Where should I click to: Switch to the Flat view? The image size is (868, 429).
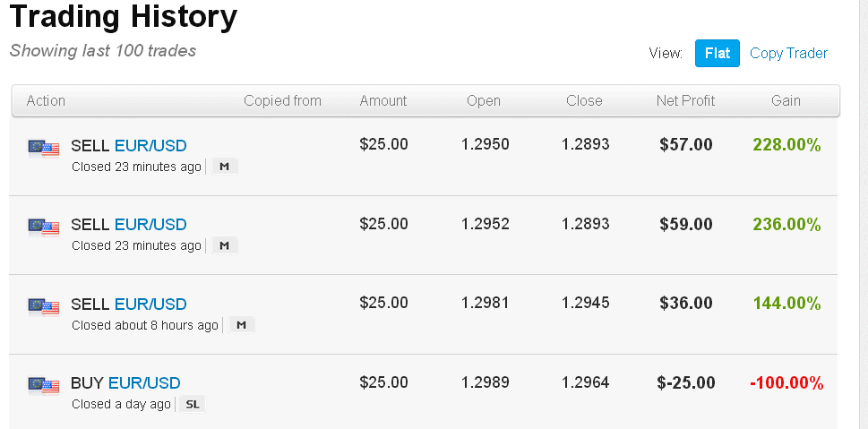(x=717, y=53)
